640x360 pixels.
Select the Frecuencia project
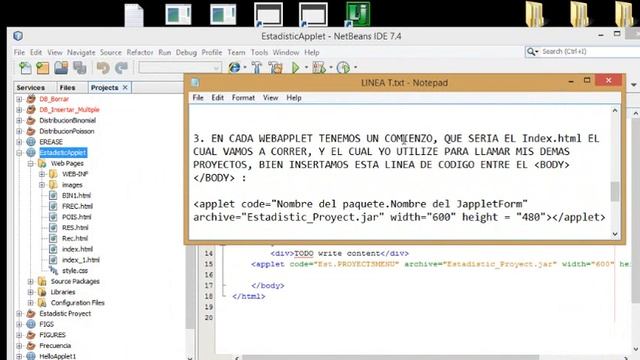[x=55, y=346]
